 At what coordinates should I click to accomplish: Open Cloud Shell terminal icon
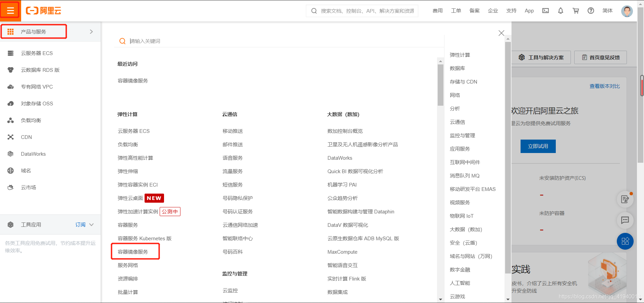pyautogui.click(x=545, y=11)
